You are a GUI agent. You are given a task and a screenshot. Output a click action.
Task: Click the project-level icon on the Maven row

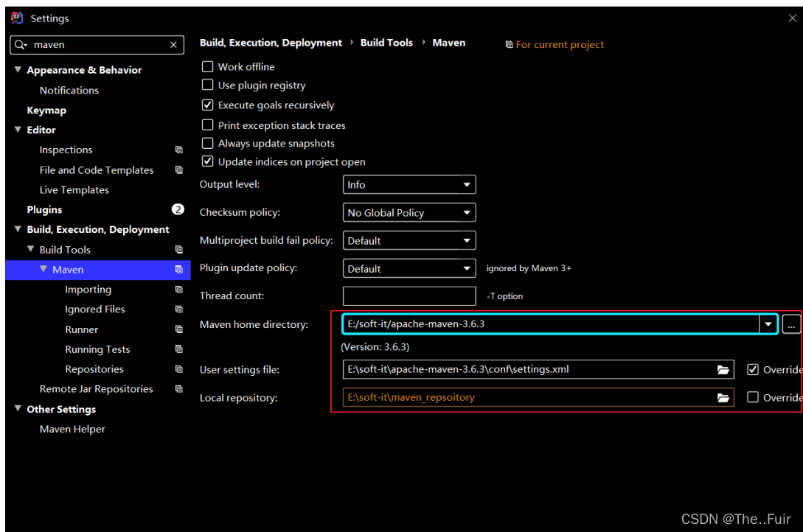pyautogui.click(x=178, y=270)
